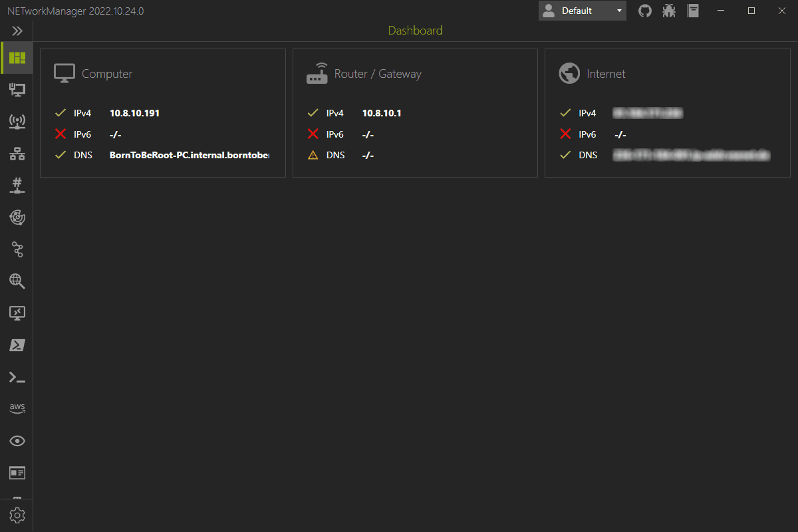Expand the sidebar with double chevron
798x532 pixels.
pyautogui.click(x=17, y=31)
